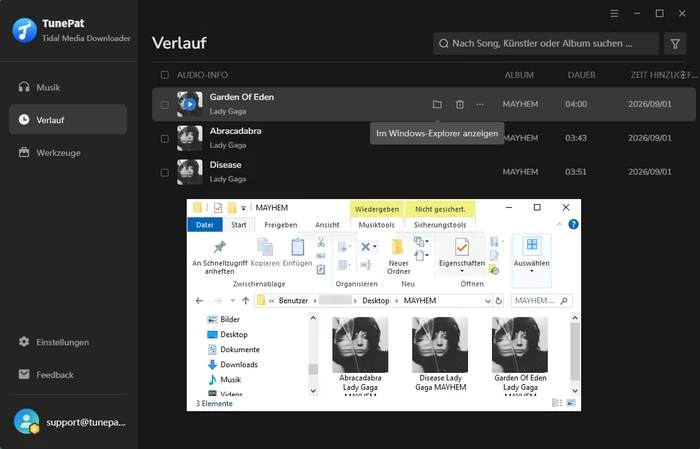
Task: Click the filter funnel icon beside search
Action: coord(675,44)
